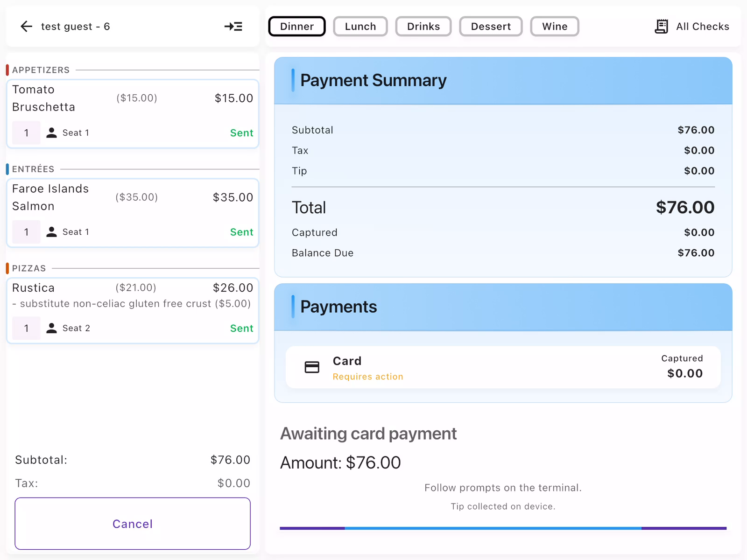The width and height of the screenshot is (747, 560).
Task: Select the Dinner menu tab
Action: pos(296,26)
